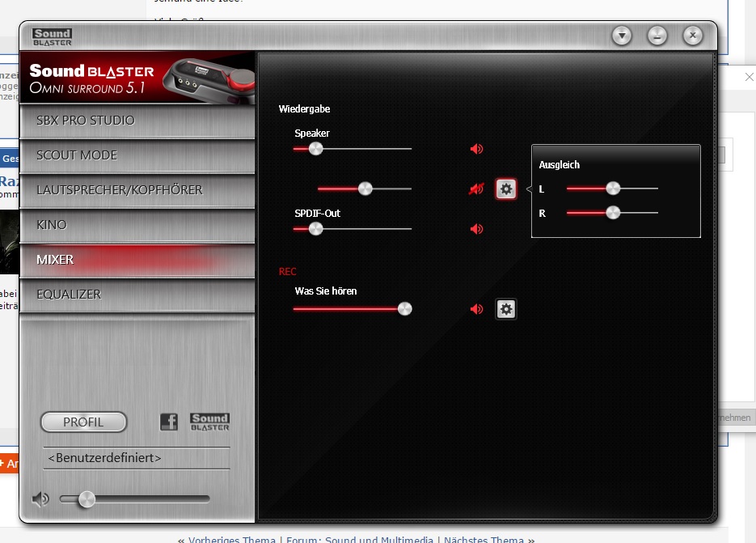This screenshot has width=756, height=543.
Task: Close the Sound Blaster window
Action: click(693, 36)
